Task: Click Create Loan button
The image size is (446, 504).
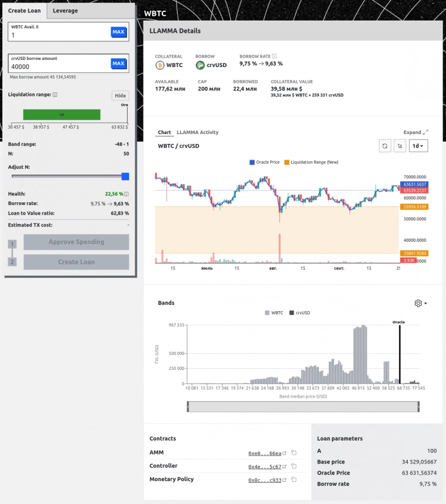Action: tap(76, 262)
